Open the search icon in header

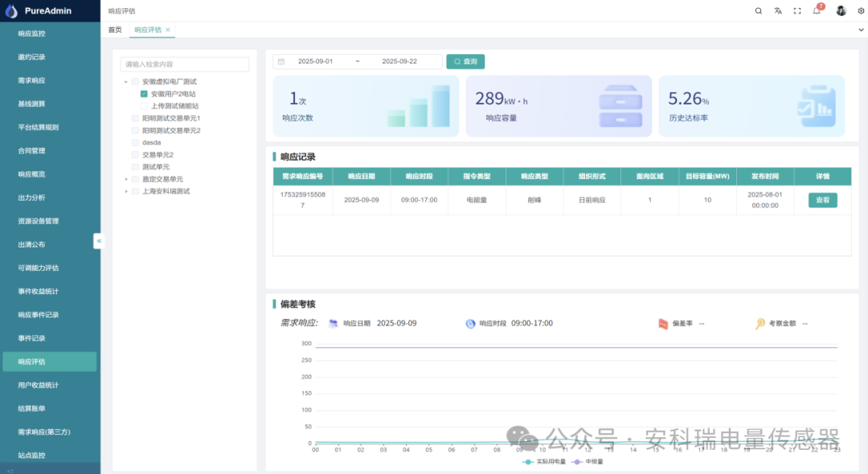759,10
